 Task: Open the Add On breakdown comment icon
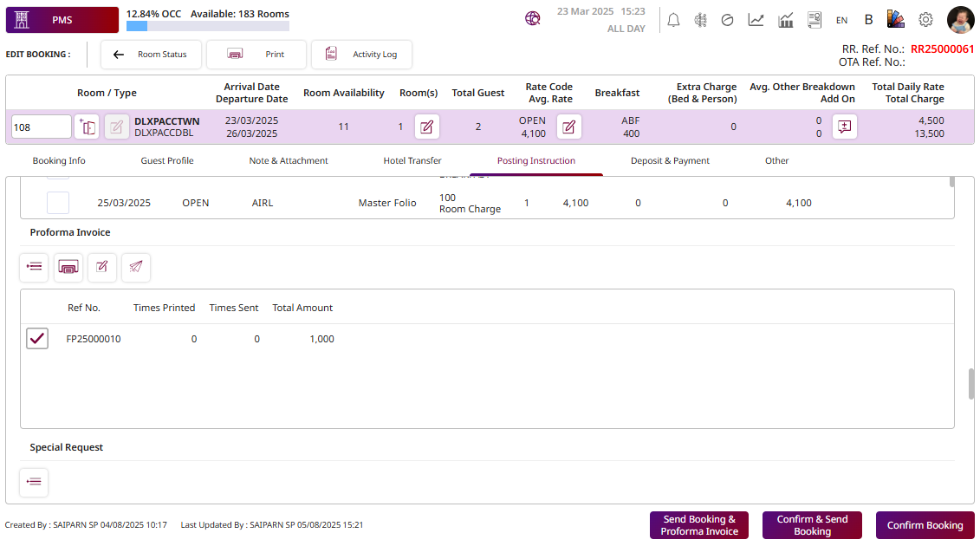point(845,127)
